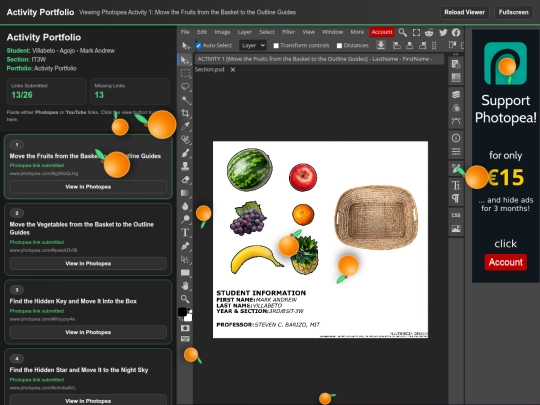Click the align left edges icon
Screen dimensions: 540x405
coord(396,45)
